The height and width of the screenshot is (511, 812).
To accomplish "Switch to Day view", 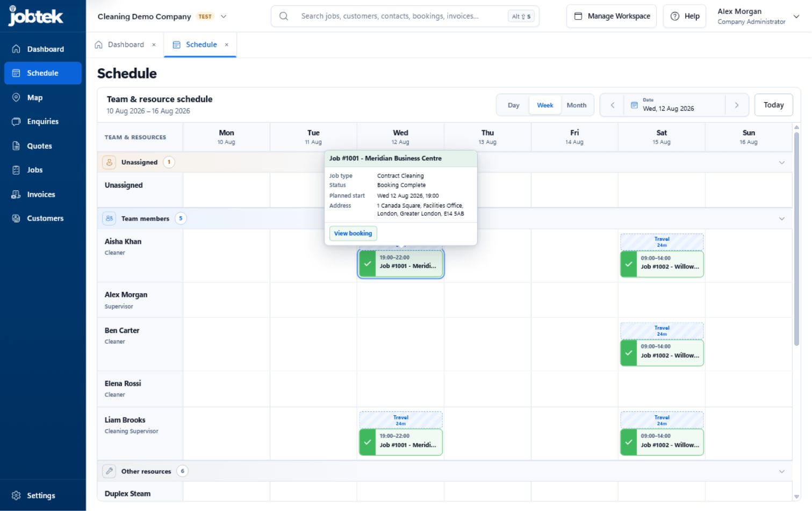I will click(514, 105).
